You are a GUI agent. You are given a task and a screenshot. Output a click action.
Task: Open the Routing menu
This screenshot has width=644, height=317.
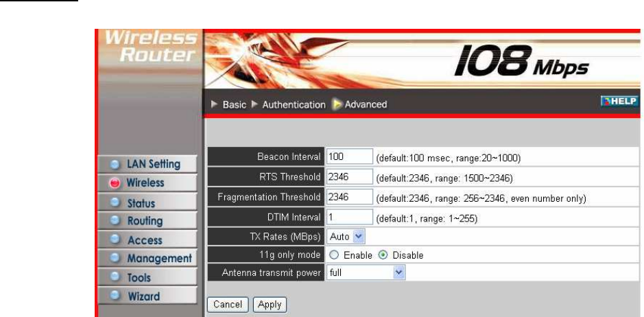(x=147, y=221)
